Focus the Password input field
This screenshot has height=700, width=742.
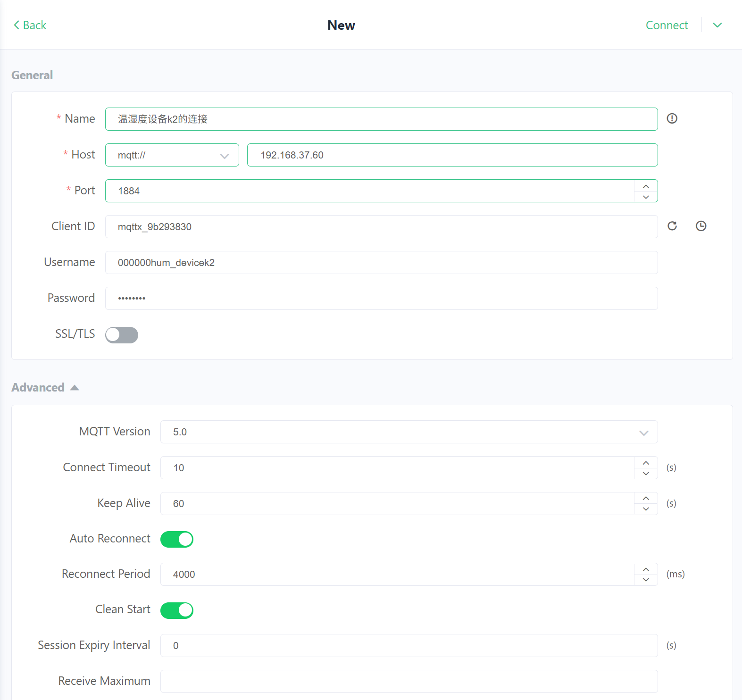point(381,299)
